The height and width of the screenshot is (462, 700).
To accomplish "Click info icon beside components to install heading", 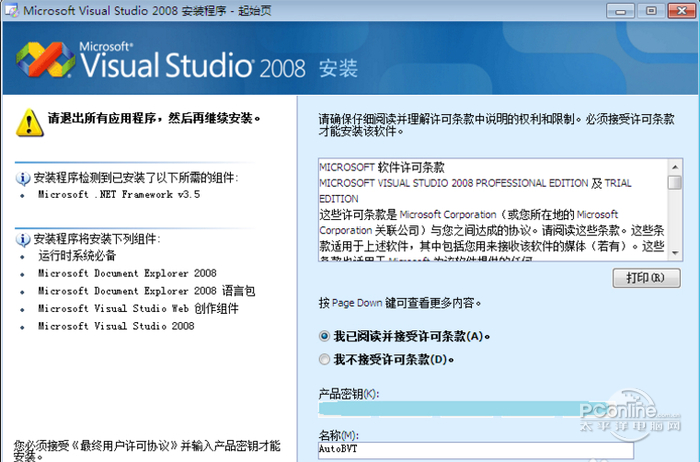I will (23, 240).
